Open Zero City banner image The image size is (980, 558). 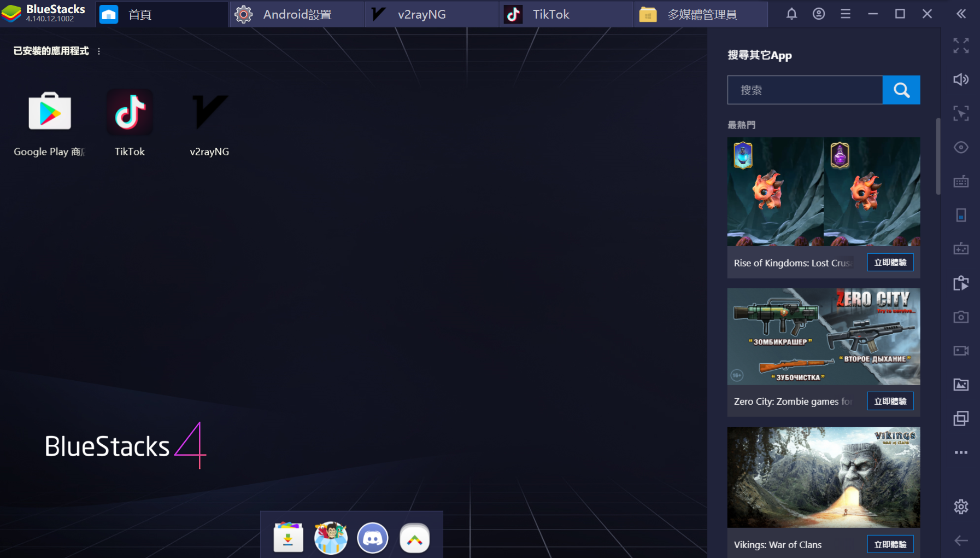[x=824, y=337]
